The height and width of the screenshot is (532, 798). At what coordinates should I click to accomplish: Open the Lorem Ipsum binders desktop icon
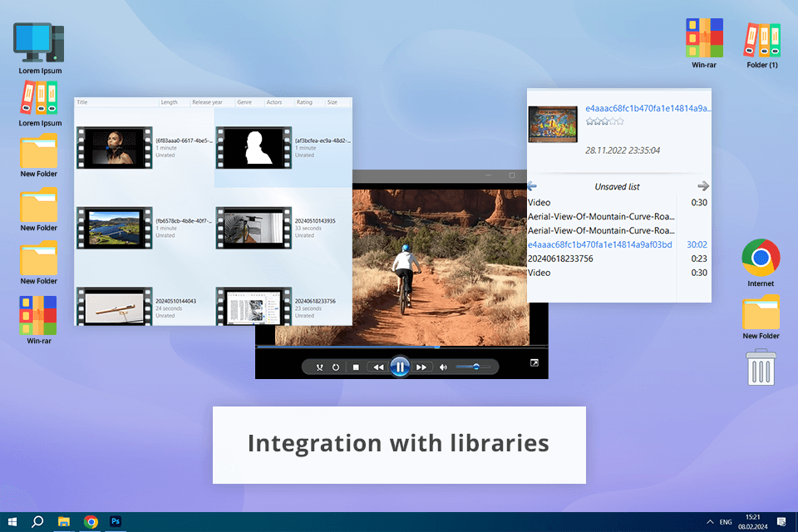click(40, 103)
